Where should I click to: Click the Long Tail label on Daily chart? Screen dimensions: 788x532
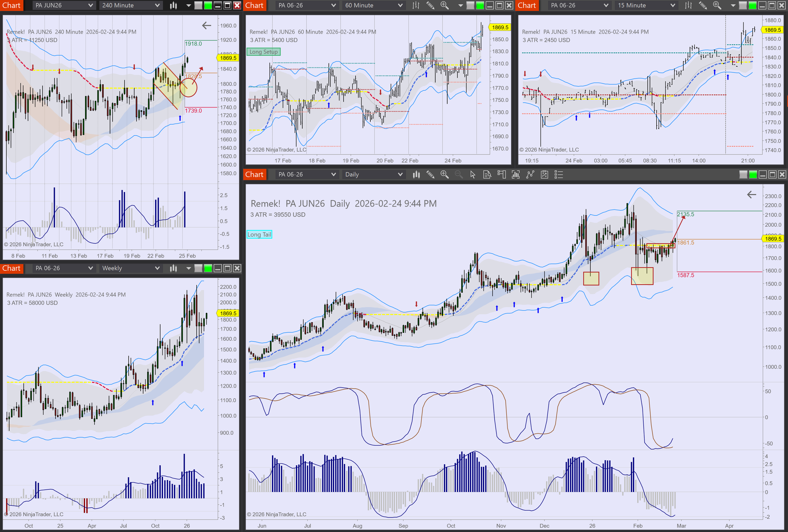[x=259, y=234]
